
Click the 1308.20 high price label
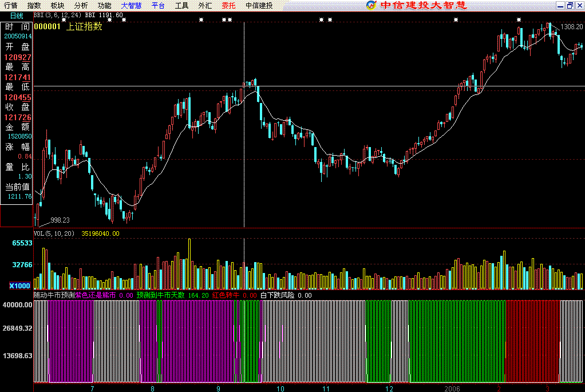point(572,27)
